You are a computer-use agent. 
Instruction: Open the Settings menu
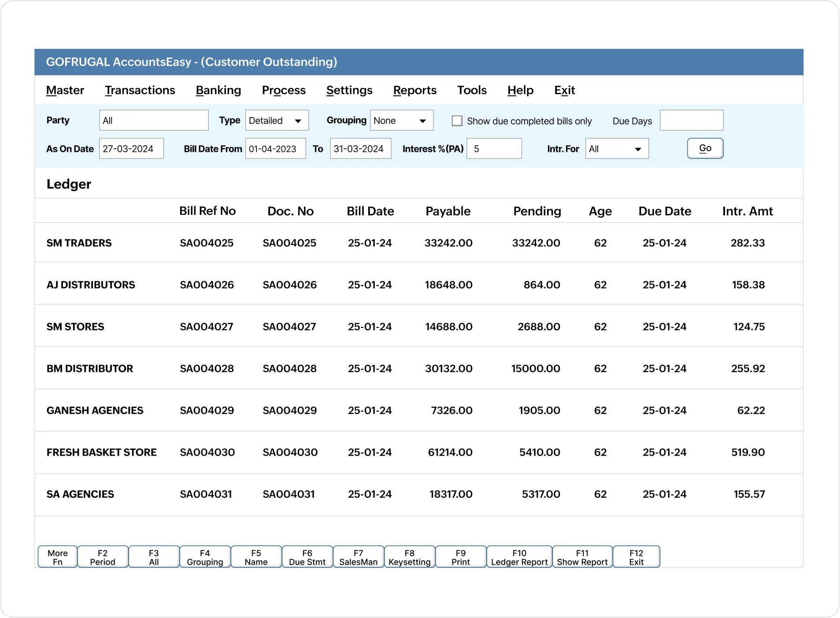[x=349, y=90]
